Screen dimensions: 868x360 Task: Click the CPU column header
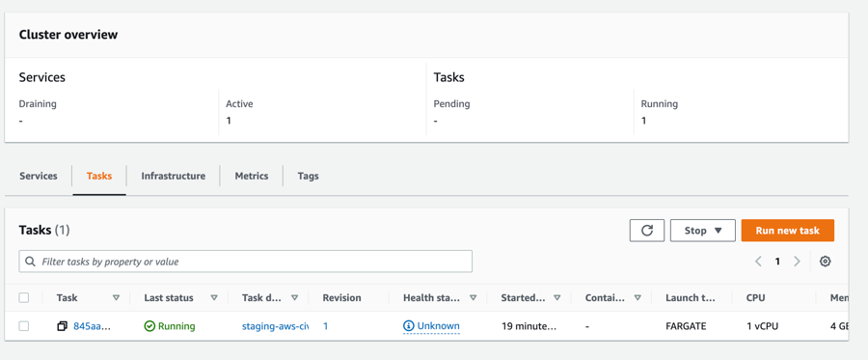[x=755, y=298]
